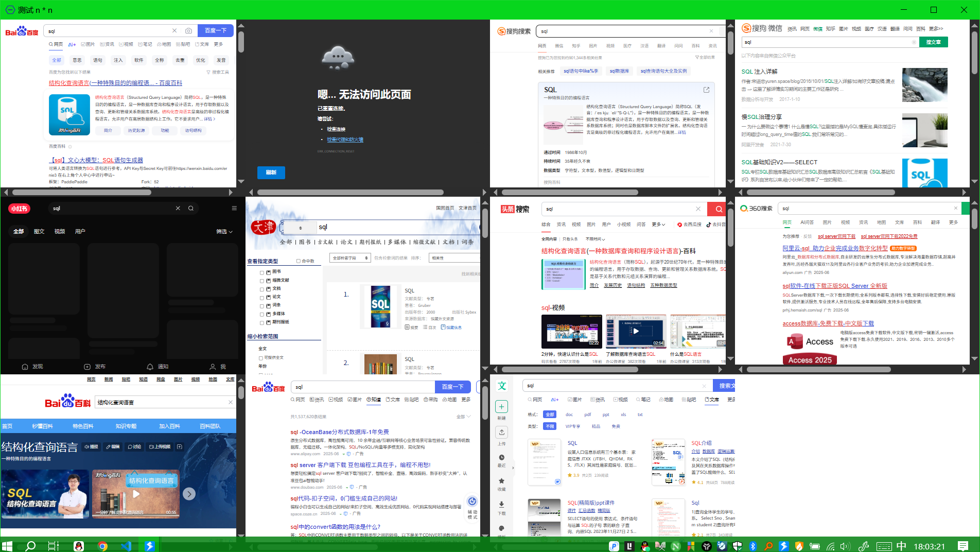Check the 多媒体 type checkbox
The height and width of the screenshot is (552, 980).
[x=262, y=314]
